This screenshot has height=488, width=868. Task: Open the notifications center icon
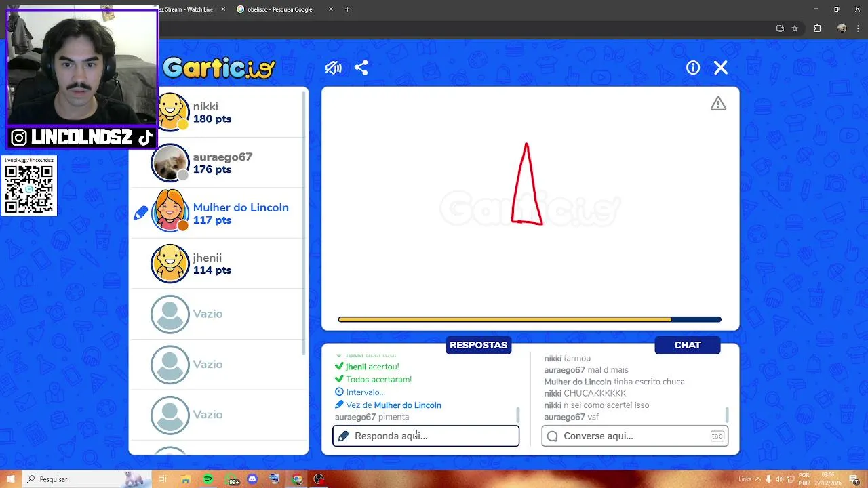(854, 479)
